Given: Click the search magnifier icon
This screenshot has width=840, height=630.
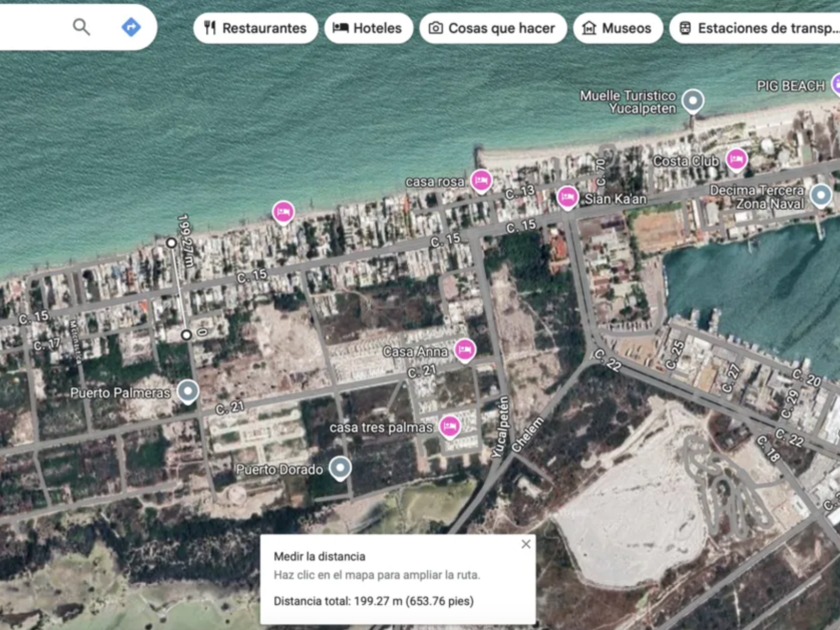Looking at the screenshot, I should [81, 27].
